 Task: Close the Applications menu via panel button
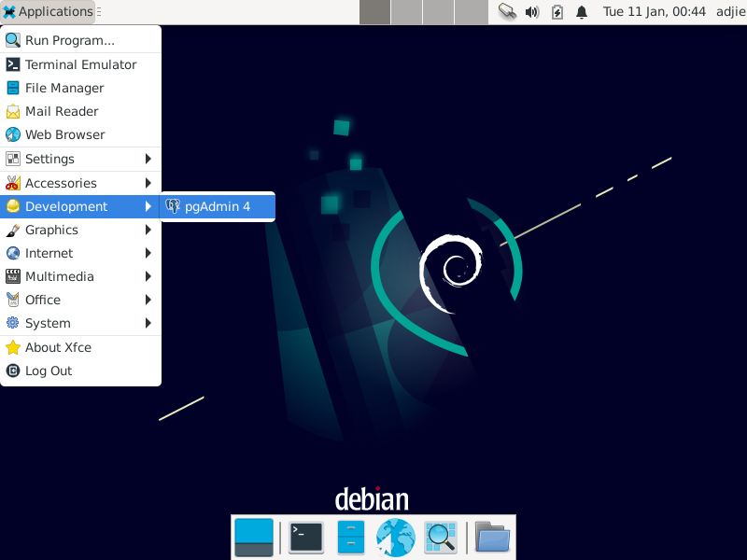point(48,11)
